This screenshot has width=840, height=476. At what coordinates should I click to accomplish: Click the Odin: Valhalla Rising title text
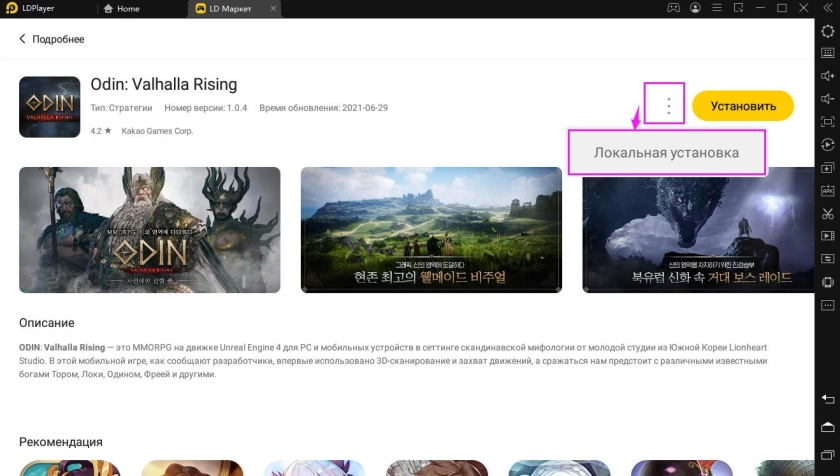click(x=164, y=84)
